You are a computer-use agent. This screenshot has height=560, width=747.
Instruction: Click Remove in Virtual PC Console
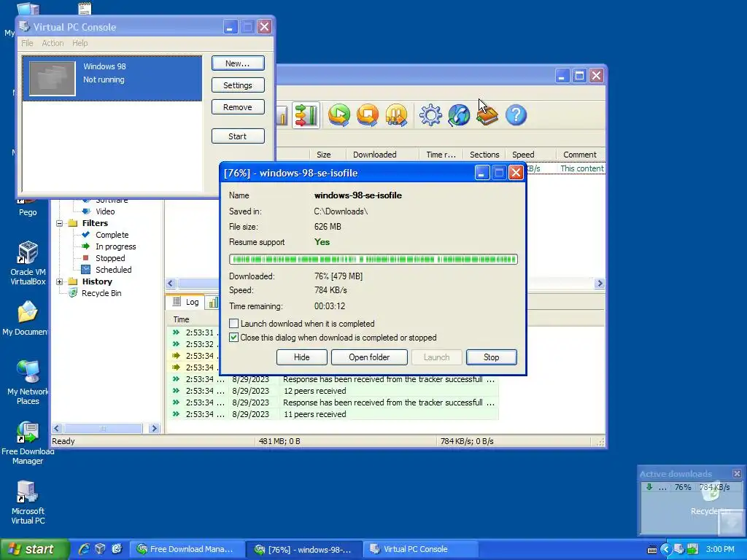pyautogui.click(x=238, y=107)
